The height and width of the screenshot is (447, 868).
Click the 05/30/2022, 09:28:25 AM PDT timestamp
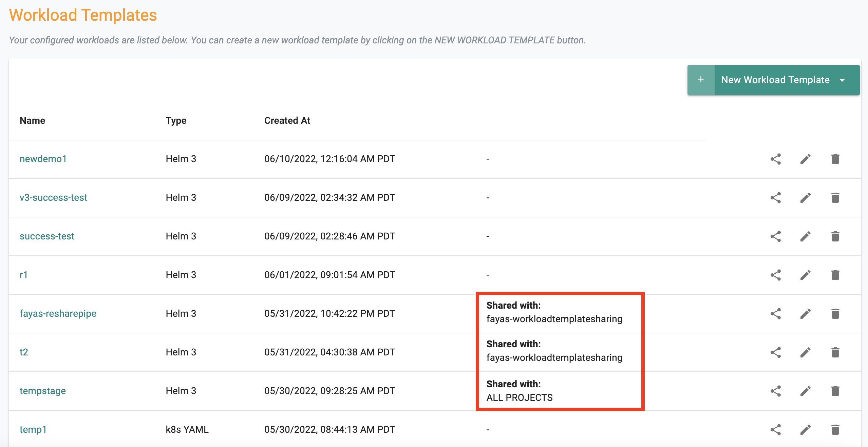(x=329, y=391)
